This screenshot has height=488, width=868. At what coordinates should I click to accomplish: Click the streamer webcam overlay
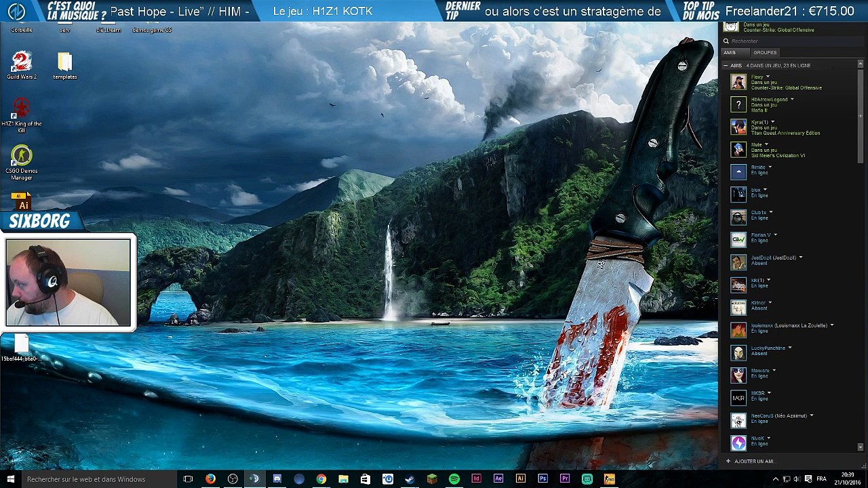68,282
